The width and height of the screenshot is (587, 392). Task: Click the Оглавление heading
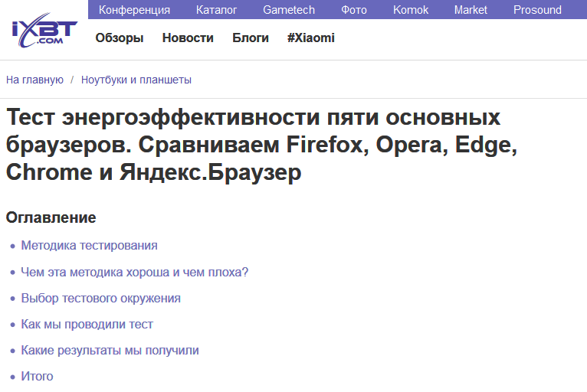point(51,217)
